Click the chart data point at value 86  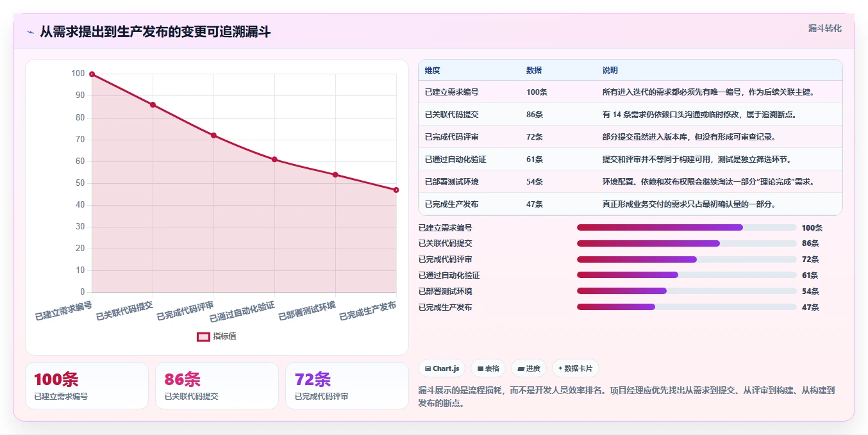pyautogui.click(x=153, y=104)
